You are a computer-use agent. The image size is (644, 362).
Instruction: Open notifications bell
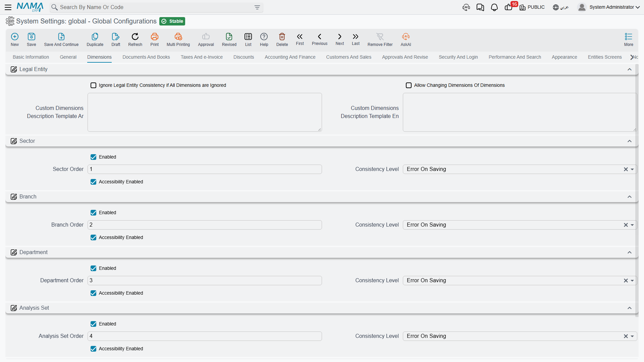pos(494,7)
